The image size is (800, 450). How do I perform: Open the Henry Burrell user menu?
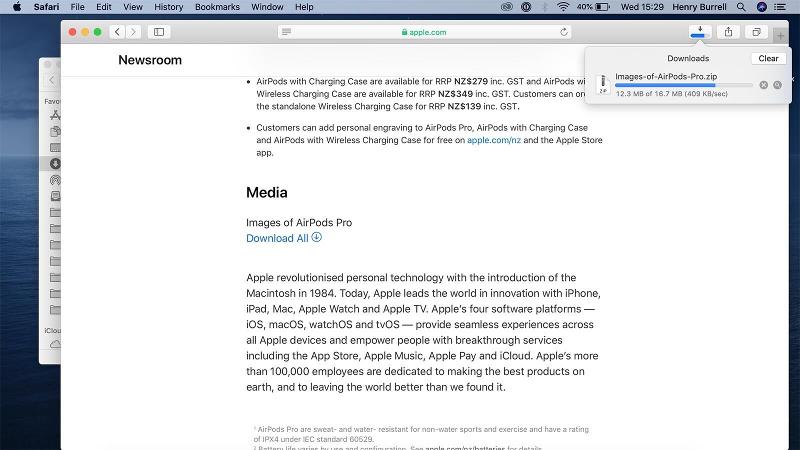coord(699,7)
